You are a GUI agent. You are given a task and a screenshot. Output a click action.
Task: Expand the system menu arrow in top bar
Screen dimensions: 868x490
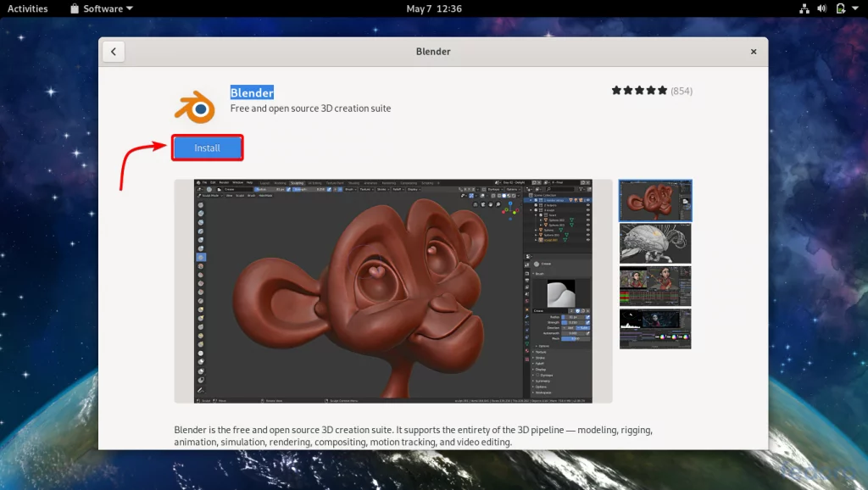tap(855, 8)
